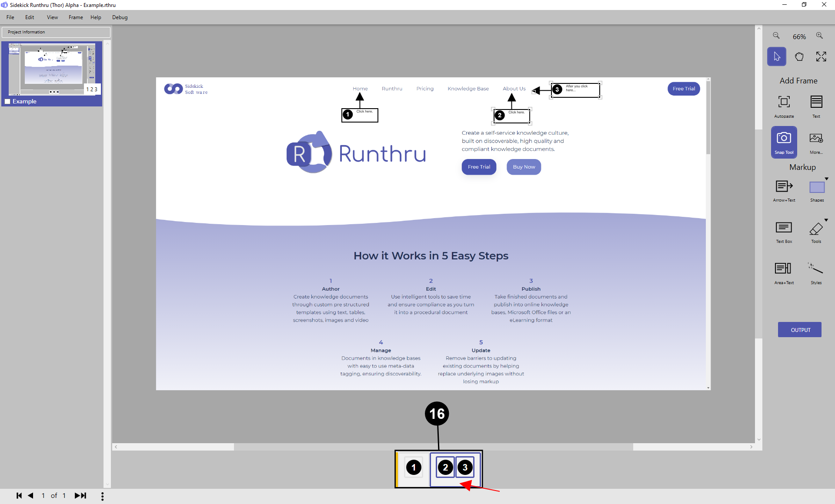Select step 3 in the step strip

pos(465,468)
